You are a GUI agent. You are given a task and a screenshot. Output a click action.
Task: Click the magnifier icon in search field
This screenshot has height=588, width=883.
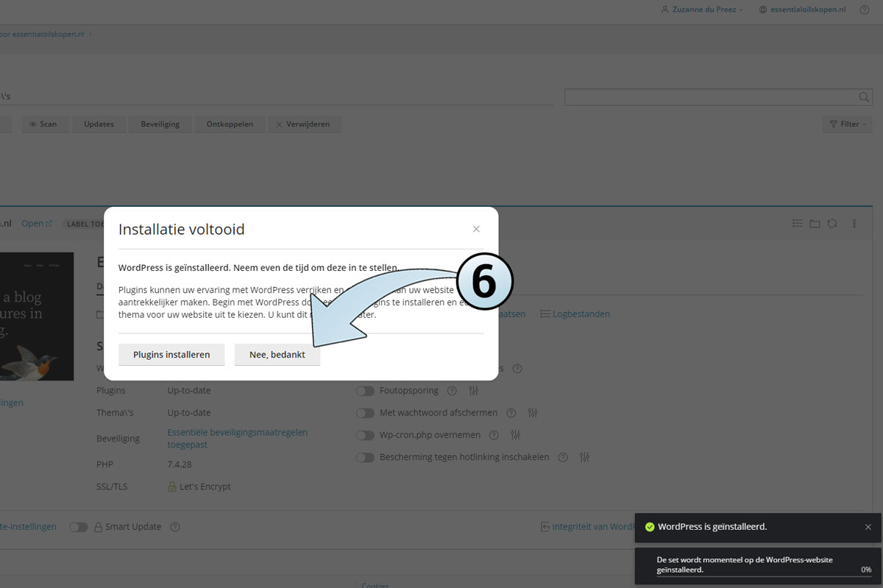point(864,98)
